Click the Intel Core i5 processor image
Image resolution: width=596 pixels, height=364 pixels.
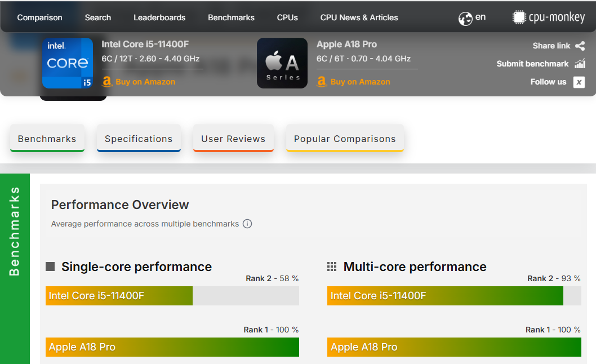pos(68,63)
